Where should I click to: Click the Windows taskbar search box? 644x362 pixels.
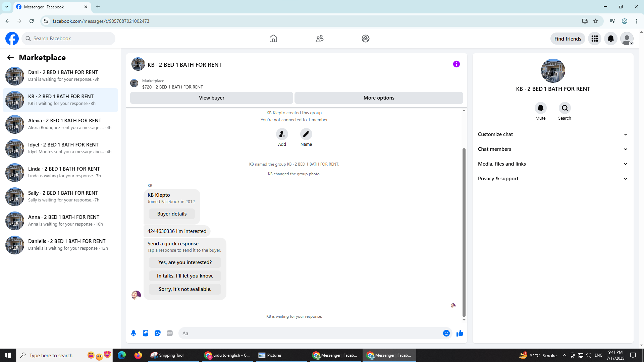pyautogui.click(x=64, y=355)
